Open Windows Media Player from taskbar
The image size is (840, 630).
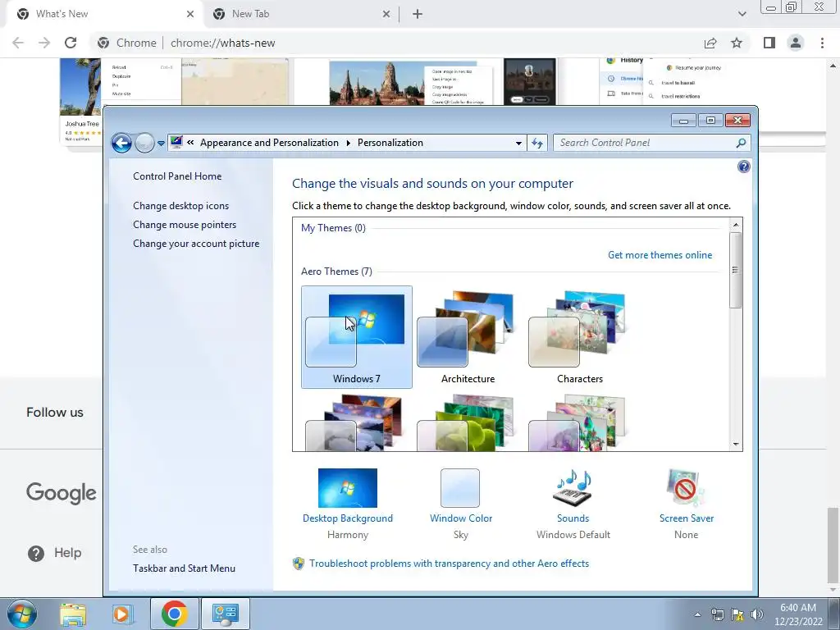[x=123, y=614]
